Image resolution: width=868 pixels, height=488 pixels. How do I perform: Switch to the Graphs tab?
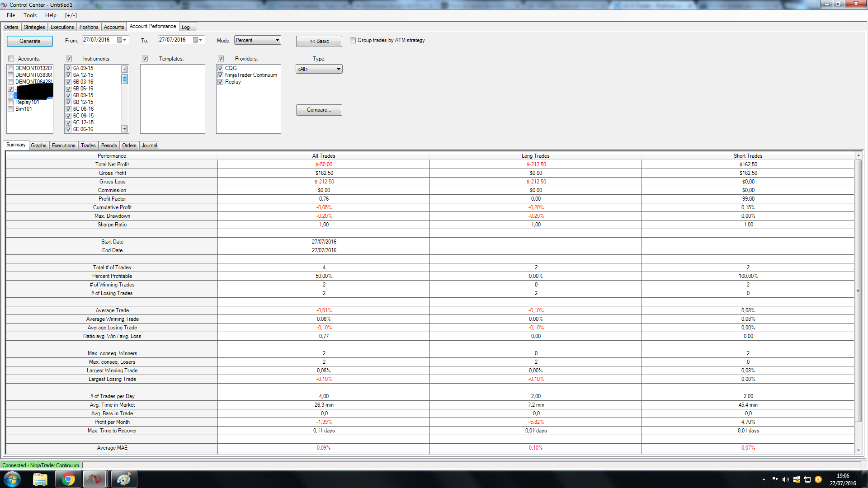[38, 145]
